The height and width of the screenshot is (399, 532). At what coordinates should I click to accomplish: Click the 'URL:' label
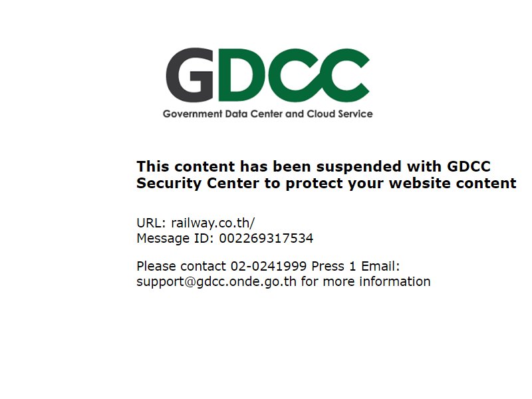click(x=152, y=223)
